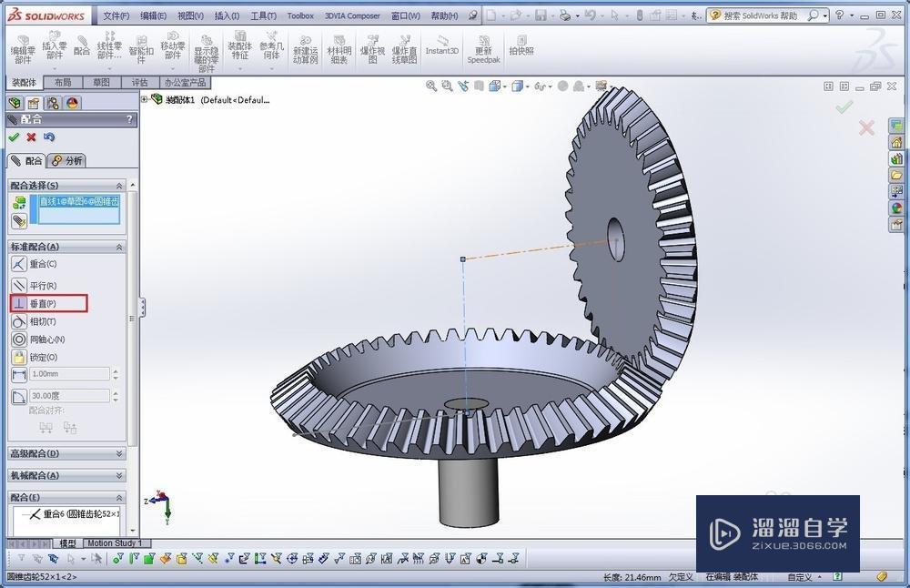
Task: Switch to the 办公室产品 tab
Action: click(x=185, y=83)
